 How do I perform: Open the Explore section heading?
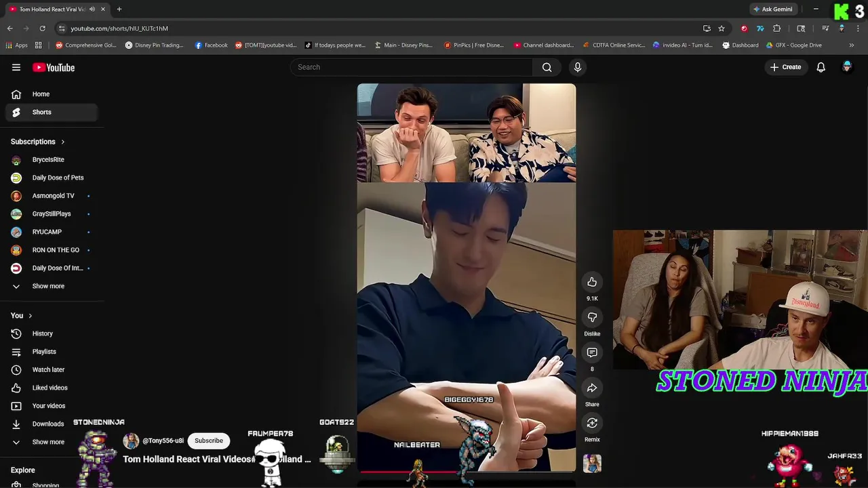[x=23, y=470]
